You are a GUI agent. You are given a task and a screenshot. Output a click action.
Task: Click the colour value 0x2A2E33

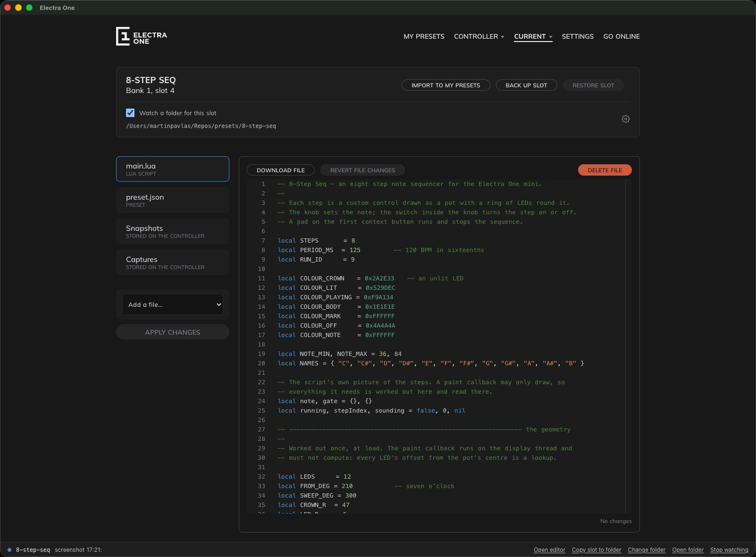pos(379,278)
